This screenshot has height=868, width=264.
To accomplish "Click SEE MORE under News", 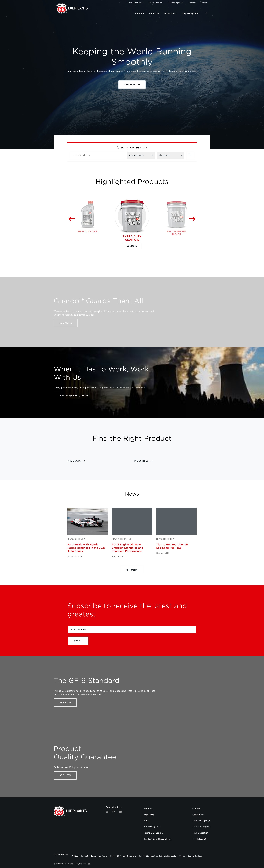I will click(x=132, y=570).
